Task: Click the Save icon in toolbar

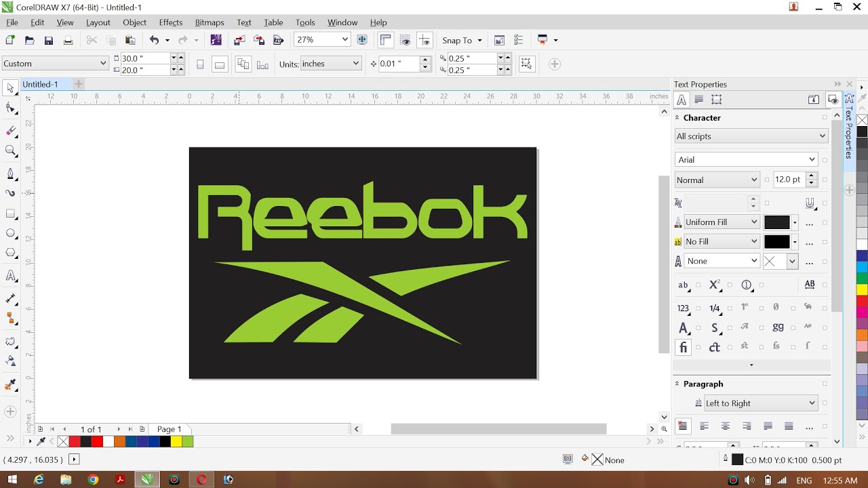Action: pyautogui.click(x=48, y=41)
